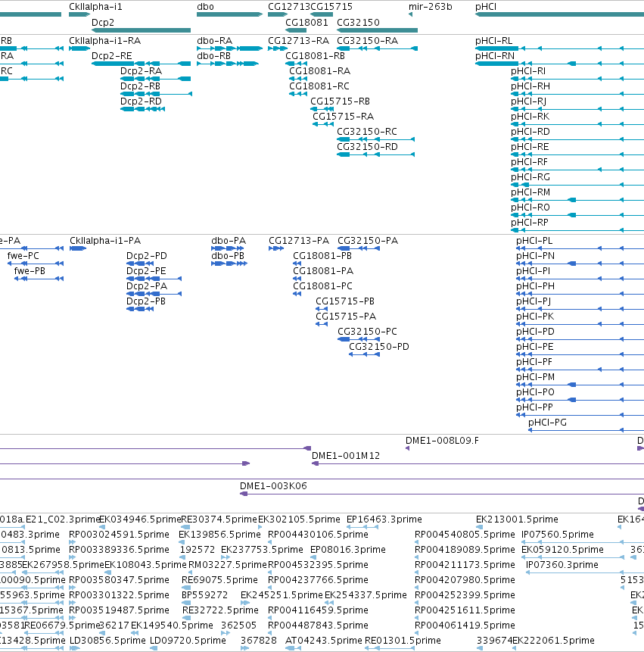Click EST label RM03227.5prime
644x652 pixels.
[x=227, y=565]
